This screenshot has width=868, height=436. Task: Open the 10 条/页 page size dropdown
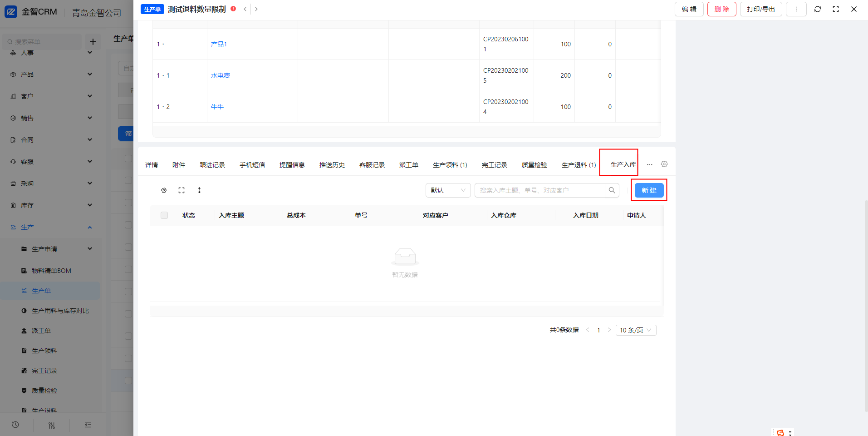(x=636, y=330)
